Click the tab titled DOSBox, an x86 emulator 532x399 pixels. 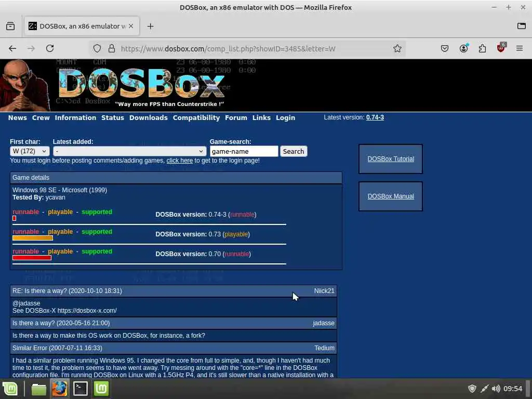82,26
